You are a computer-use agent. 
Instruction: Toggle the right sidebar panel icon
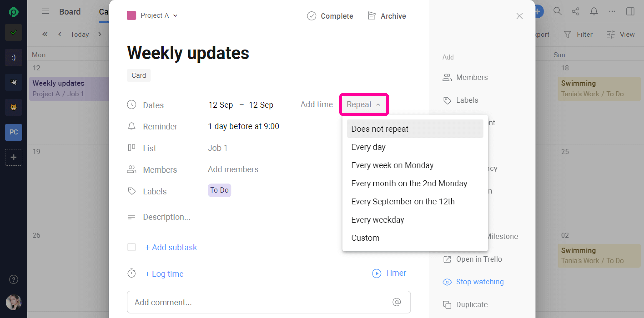coord(630,11)
